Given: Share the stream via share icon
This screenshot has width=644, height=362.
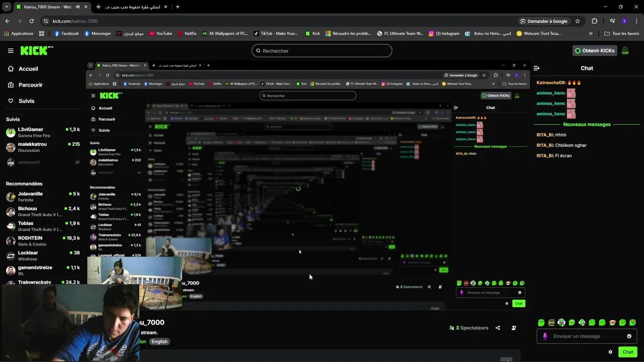Looking at the screenshot, I should [x=498, y=328].
